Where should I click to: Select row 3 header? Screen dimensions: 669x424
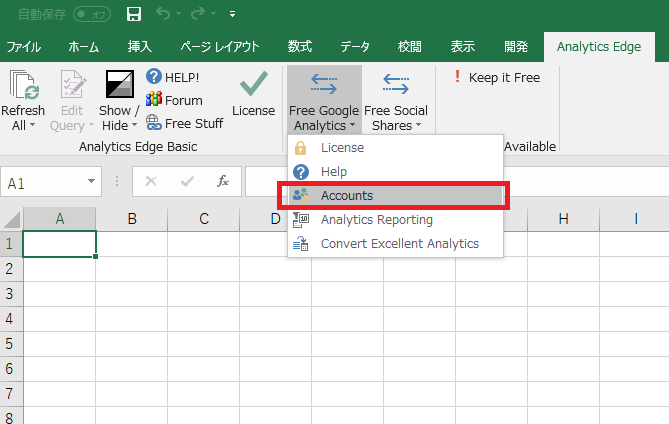(x=11, y=294)
